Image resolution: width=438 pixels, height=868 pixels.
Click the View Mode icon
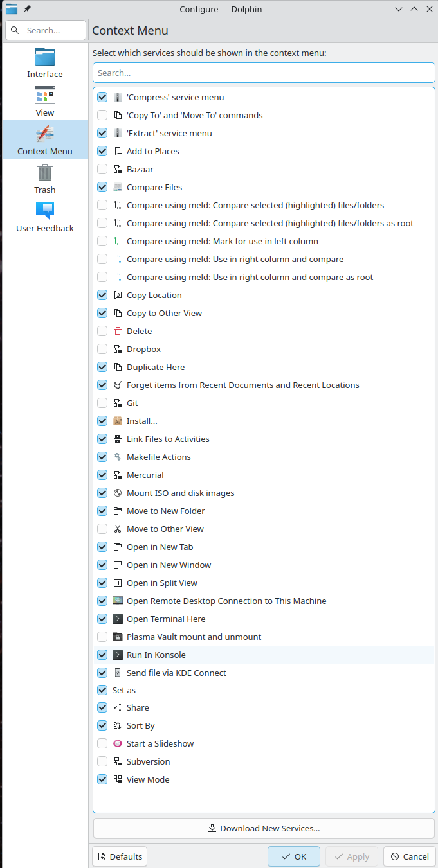click(x=118, y=780)
